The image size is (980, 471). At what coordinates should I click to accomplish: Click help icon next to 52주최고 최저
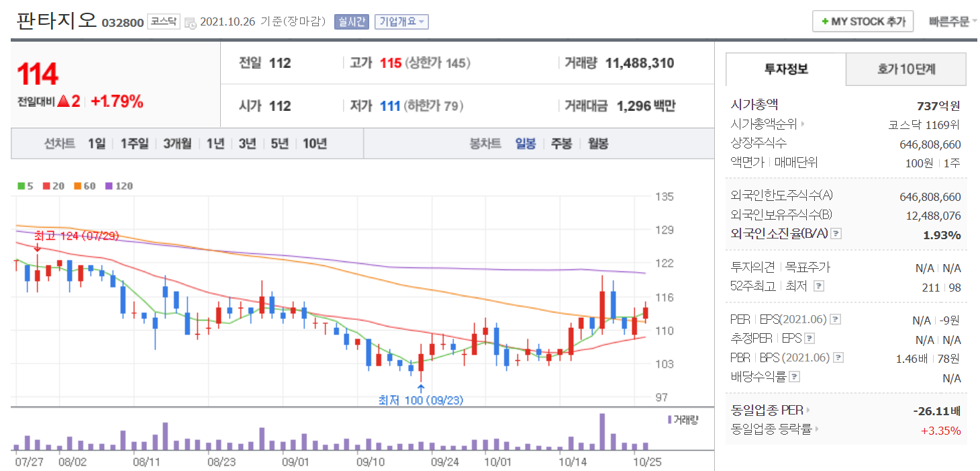pos(818,286)
